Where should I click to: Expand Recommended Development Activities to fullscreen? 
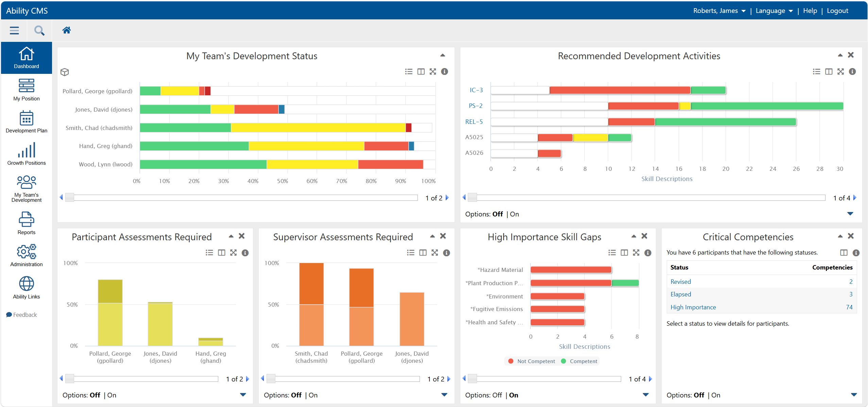click(841, 71)
